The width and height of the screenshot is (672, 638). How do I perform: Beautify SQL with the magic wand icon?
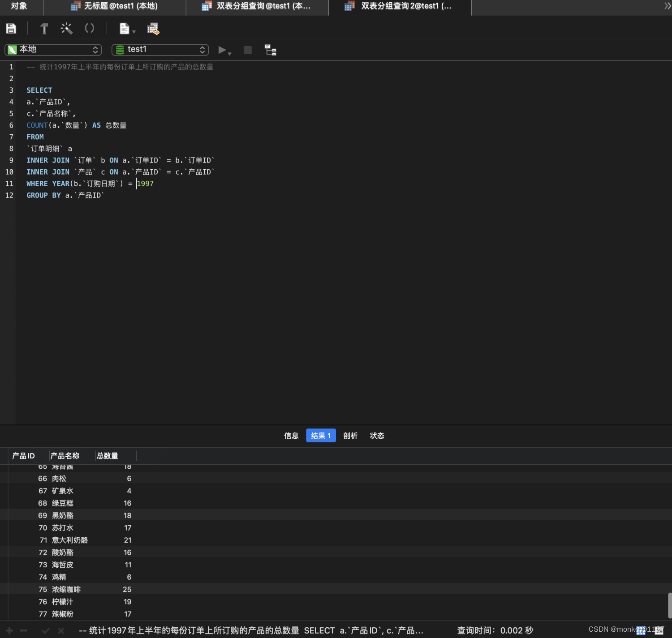pyautogui.click(x=66, y=29)
